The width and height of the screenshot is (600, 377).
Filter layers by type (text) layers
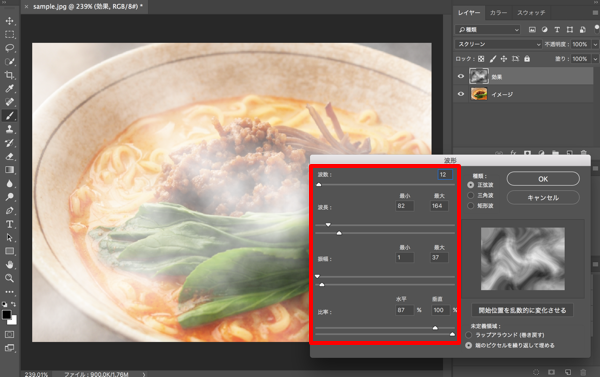click(557, 29)
